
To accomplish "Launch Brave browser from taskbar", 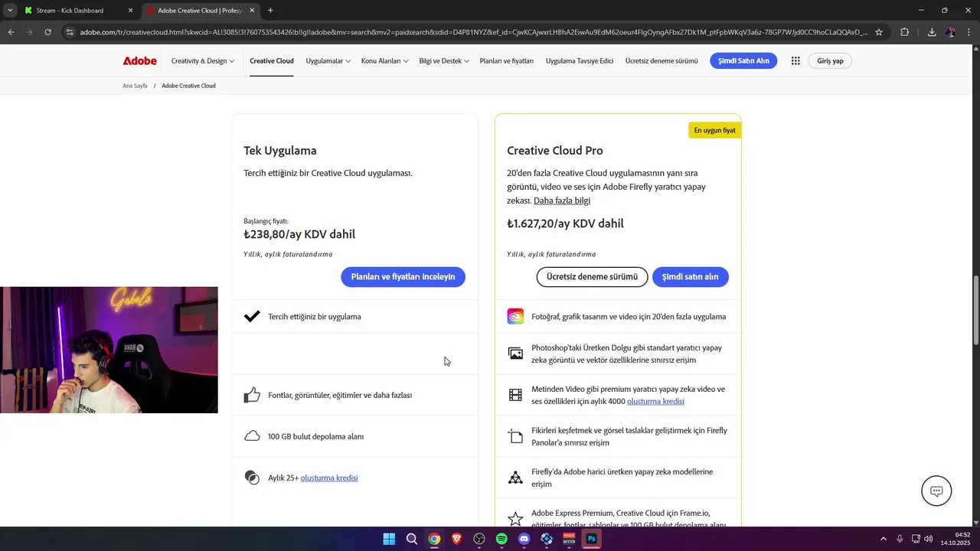I will pos(457,539).
